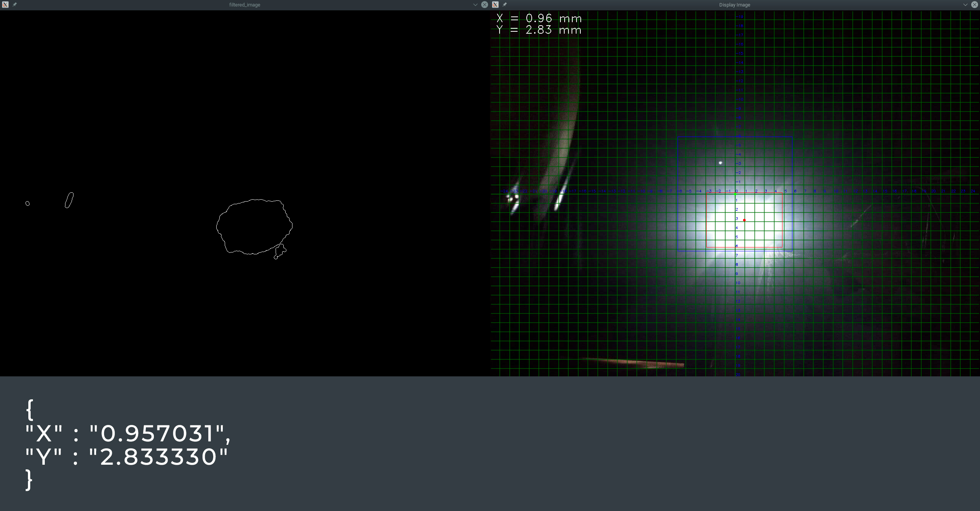The height and width of the screenshot is (511, 980).
Task: Click the red centroid marker dot on the grid
Action: (x=744, y=220)
